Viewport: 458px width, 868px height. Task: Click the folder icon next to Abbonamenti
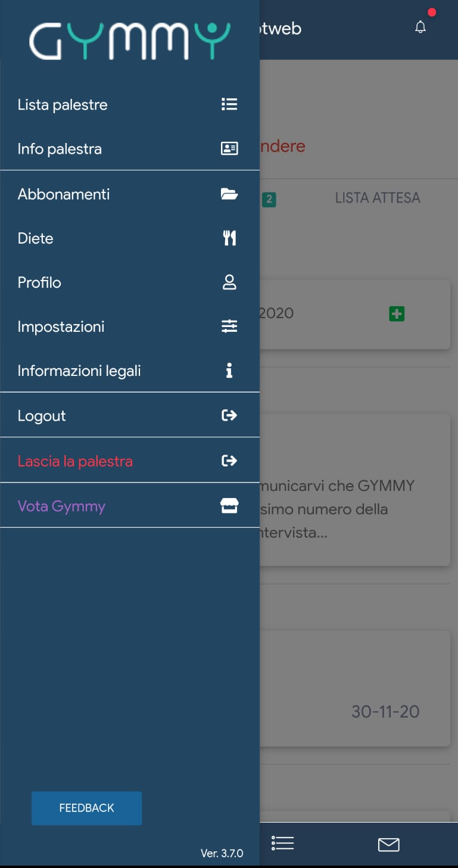(x=229, y=194)
